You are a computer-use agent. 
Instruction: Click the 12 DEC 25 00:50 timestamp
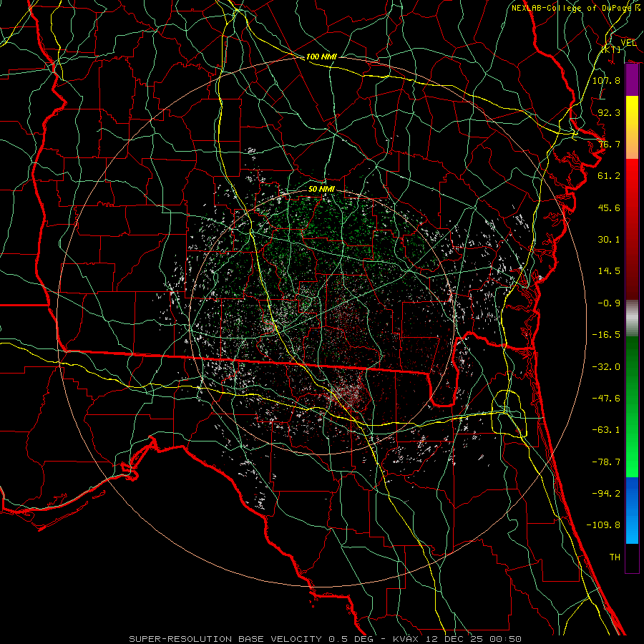(x=474, y=639)
